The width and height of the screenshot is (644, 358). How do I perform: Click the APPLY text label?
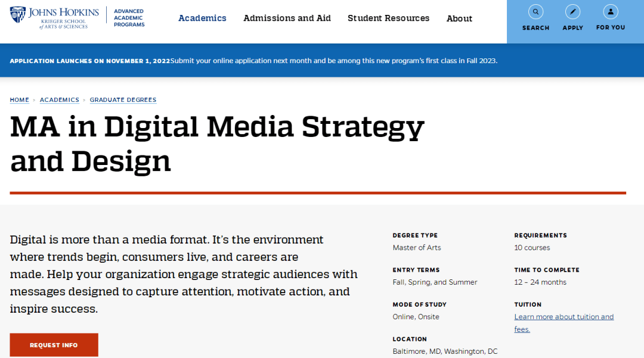pos(572,28)
